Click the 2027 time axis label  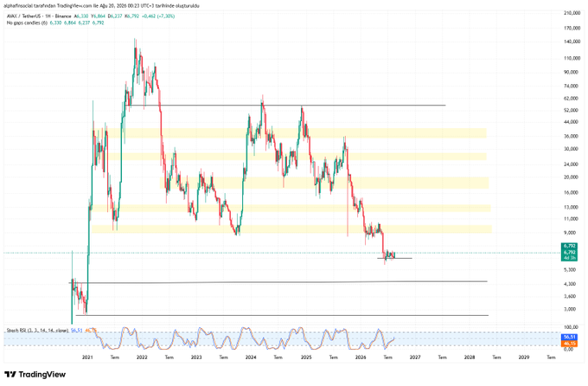click(415, 357)
